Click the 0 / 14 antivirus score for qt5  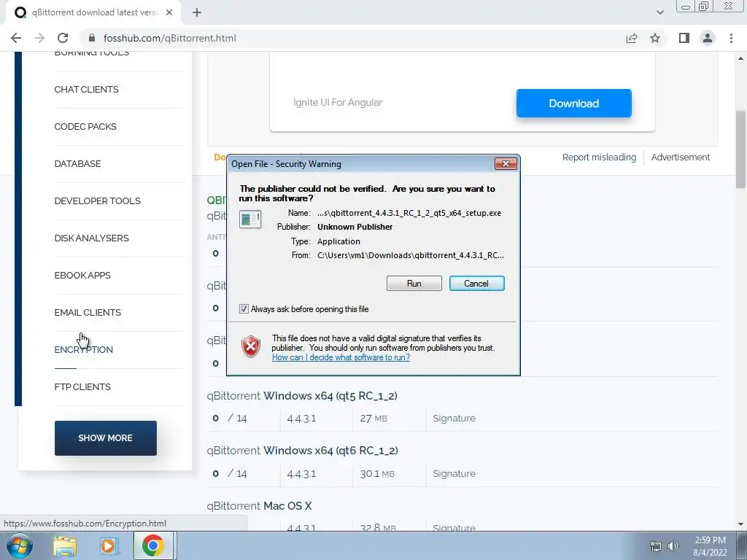point(230,418)
